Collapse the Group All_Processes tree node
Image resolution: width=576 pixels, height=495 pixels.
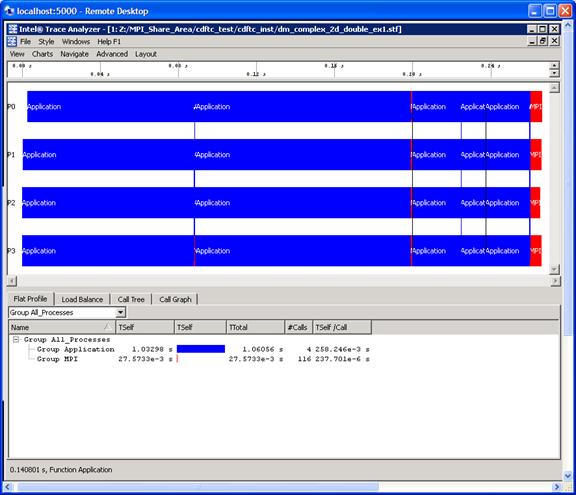16,339
